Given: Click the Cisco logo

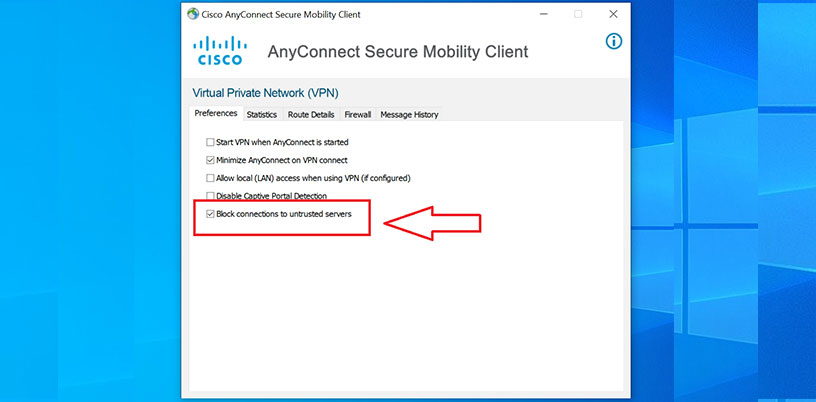Looking at the screenshot, I should point(219,50).
